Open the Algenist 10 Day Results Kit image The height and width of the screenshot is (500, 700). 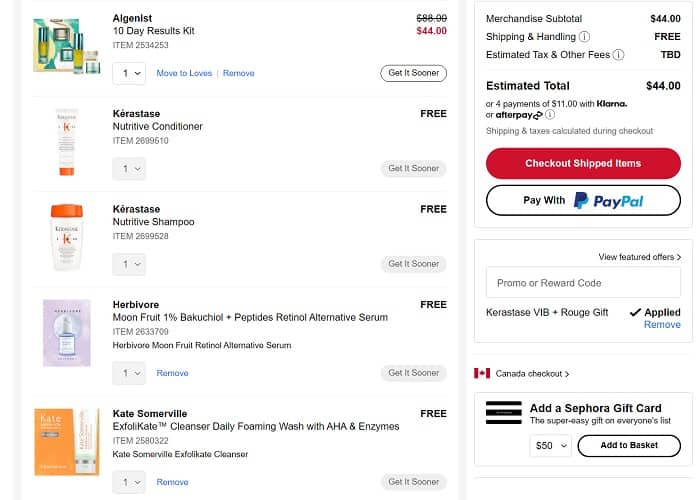(x=67, y=45)
